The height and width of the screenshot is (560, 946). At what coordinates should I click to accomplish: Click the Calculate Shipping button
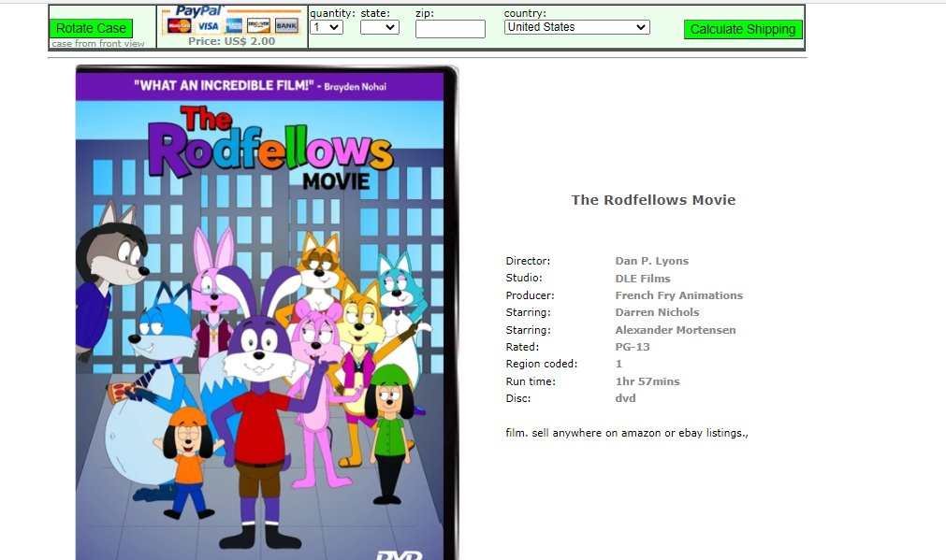743,29
